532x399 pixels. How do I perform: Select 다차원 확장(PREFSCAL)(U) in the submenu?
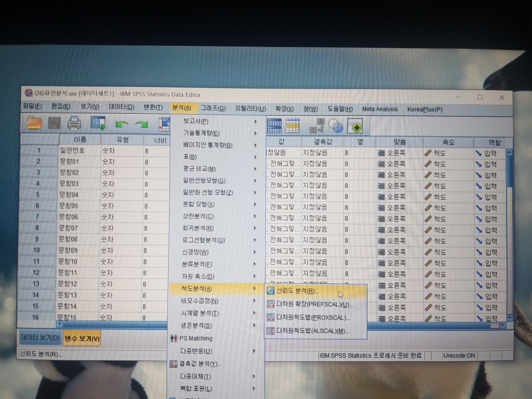coord(316,304)
